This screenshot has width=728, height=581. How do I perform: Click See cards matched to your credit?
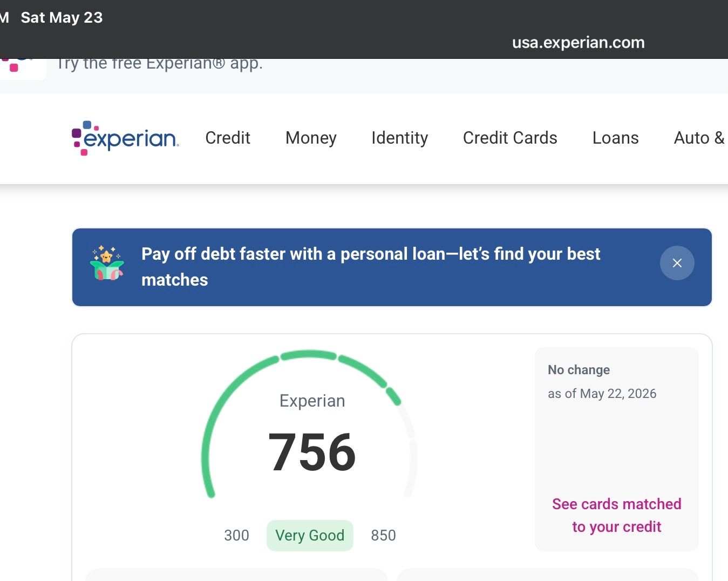click(x=617, y=515)
